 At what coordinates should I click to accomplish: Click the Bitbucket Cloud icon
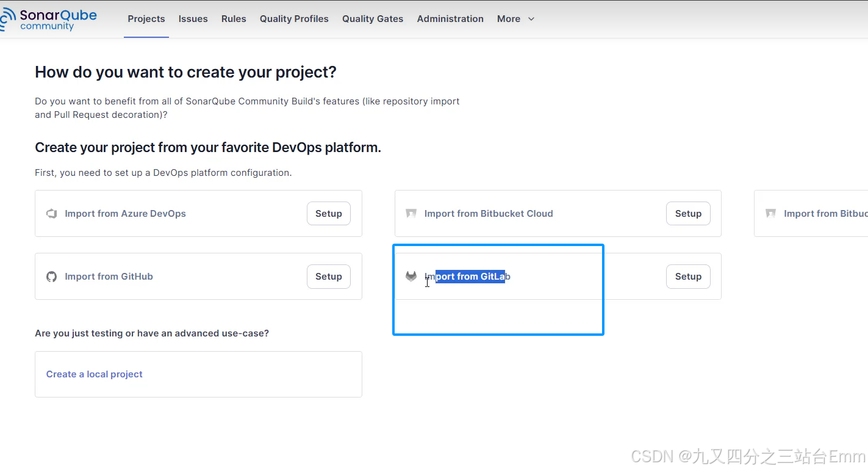[411, 214]
